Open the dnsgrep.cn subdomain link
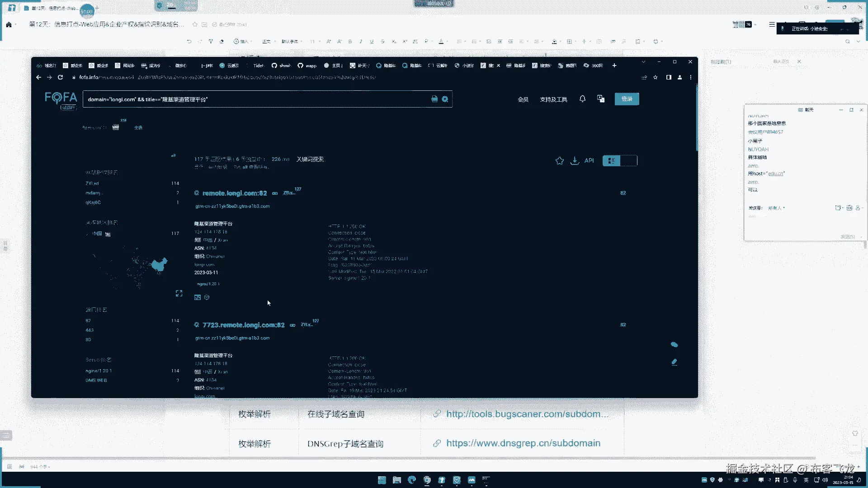Image resolution: width=868 pixels, height=488 pixels. (x=523, y=443)
